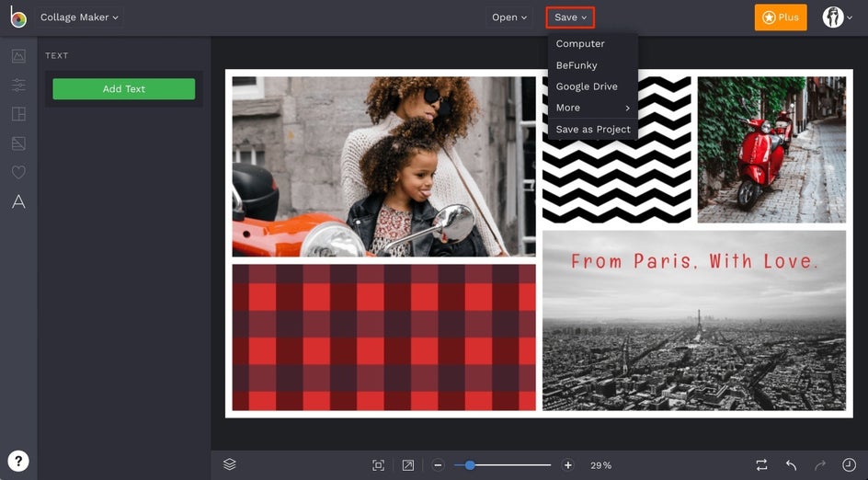Click the orange Plus upgrade button

coord(780,17)
